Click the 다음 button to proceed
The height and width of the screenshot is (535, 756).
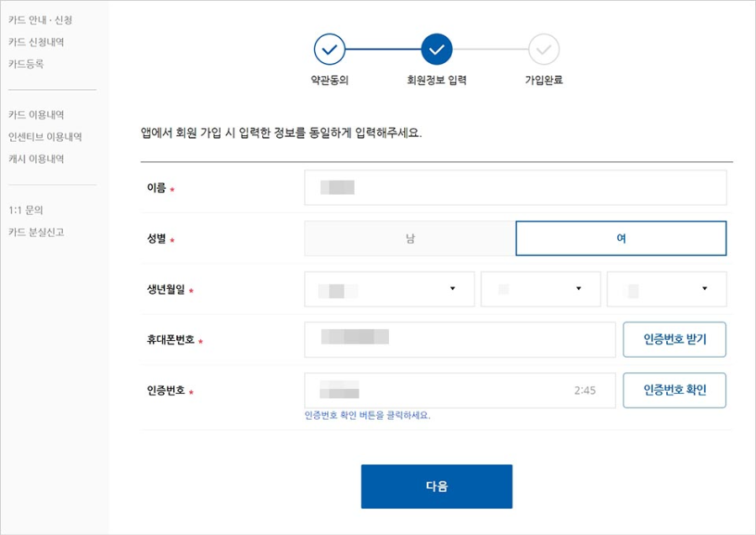(436, 485)
